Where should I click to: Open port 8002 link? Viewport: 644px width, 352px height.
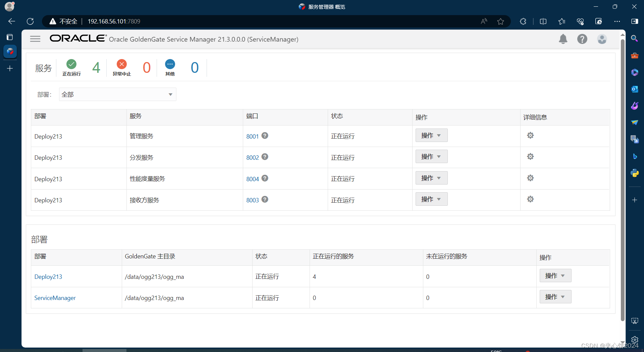pos(253,157)
